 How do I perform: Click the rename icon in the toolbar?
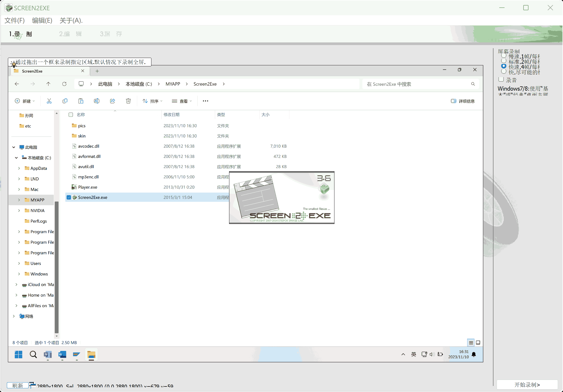pyautogui.click(x=97, y=101)
